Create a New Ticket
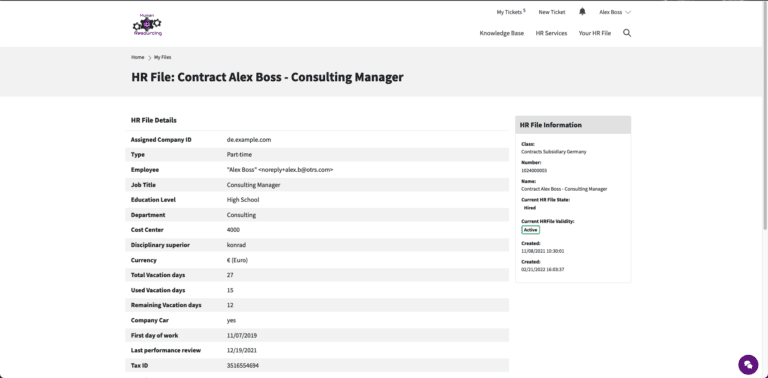This screenshot has width=768, height=378. (x=552, y=12)
